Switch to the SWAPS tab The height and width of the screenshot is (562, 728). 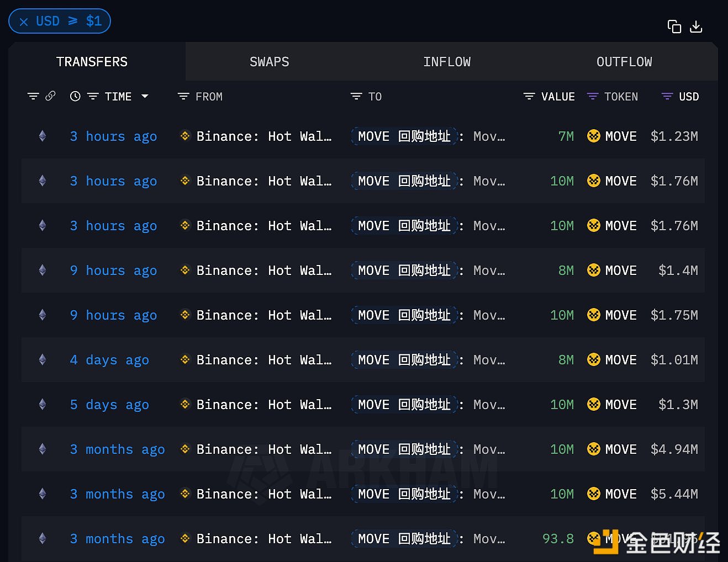click(269, 61)
